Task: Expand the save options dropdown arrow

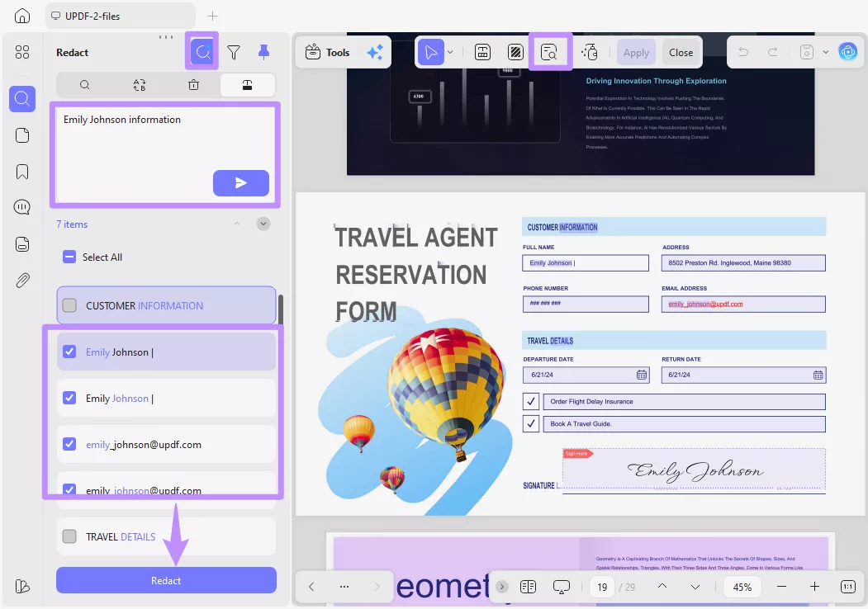Action: coord(825,52)
